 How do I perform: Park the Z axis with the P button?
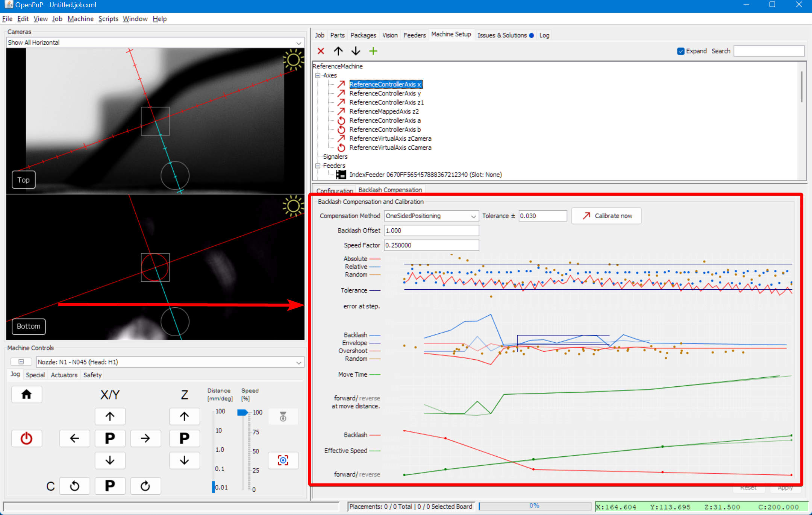point(185,438)
